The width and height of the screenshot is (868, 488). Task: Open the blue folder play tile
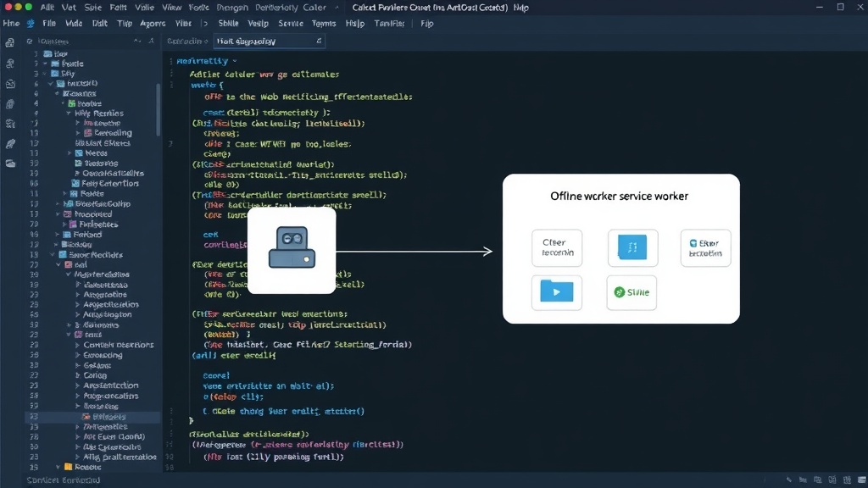point(556,292)
